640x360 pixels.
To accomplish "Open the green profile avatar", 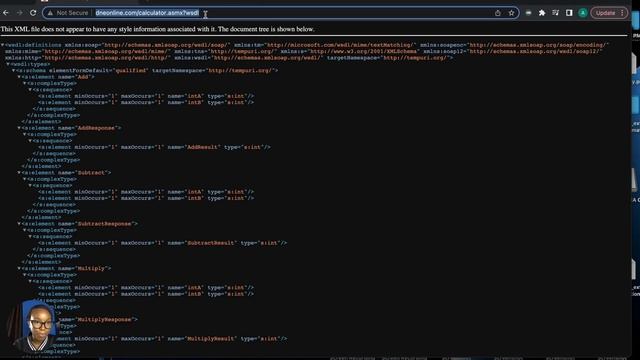I will [x=583, y=13].
